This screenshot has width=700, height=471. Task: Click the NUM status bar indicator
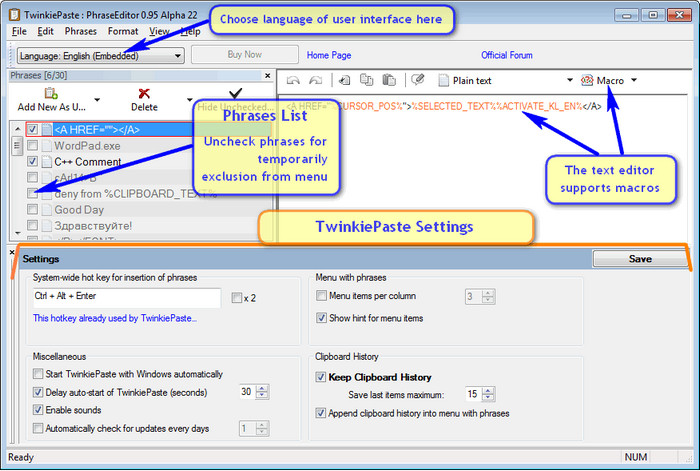[x=636, y=457]
